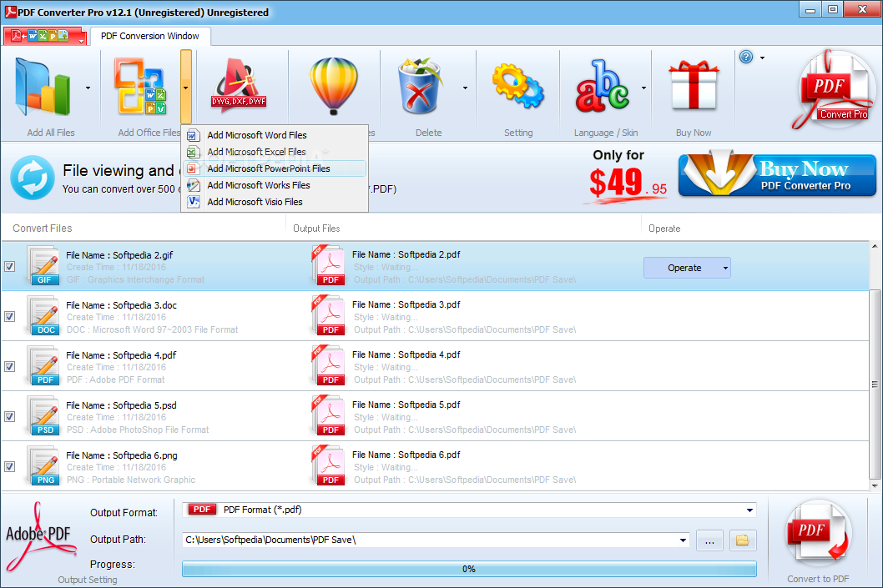This screenshot has height=588, width=883.
Task: Click the Convert Files column header
Action: tap(43, 229)
